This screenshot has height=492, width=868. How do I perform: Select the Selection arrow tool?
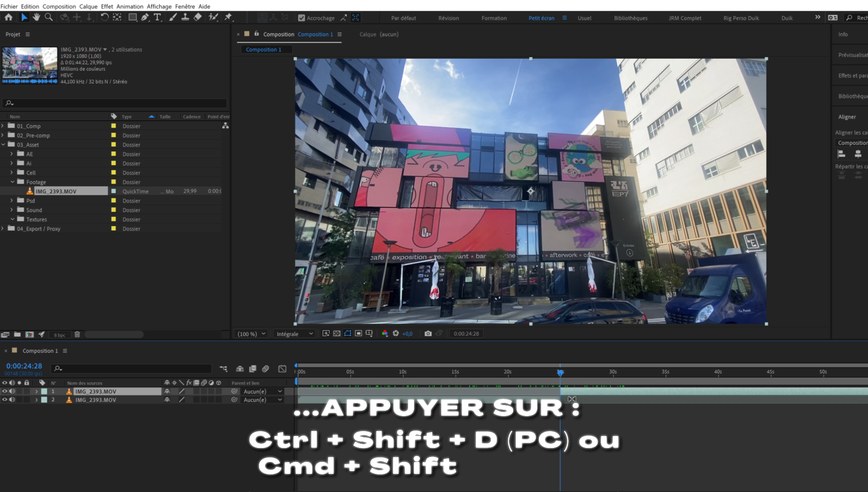24,17
